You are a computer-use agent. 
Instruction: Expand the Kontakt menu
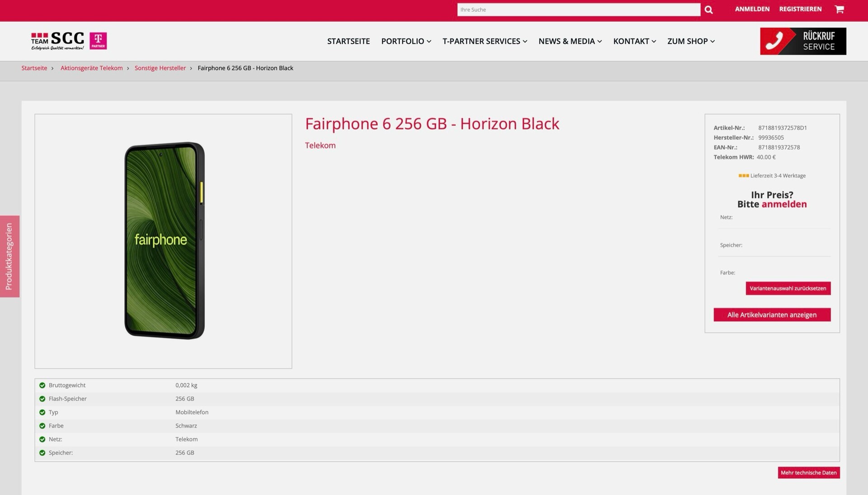tap(634, 41)
